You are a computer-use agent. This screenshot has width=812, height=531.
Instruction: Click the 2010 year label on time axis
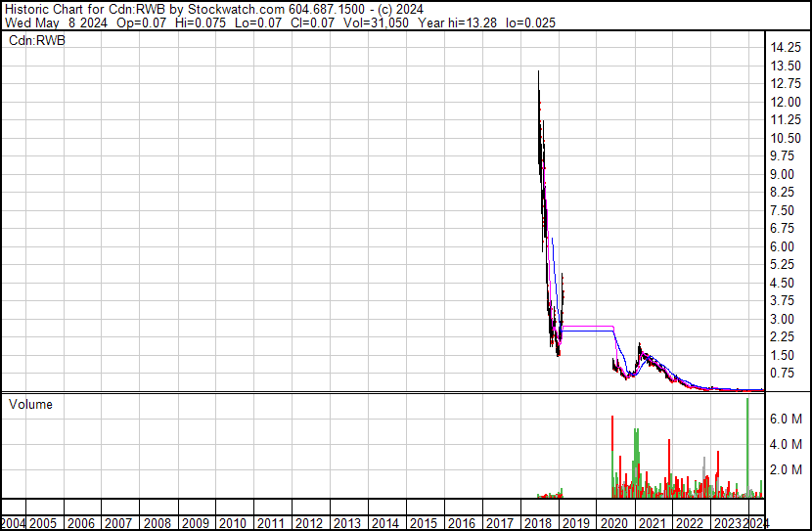point(233,523)
